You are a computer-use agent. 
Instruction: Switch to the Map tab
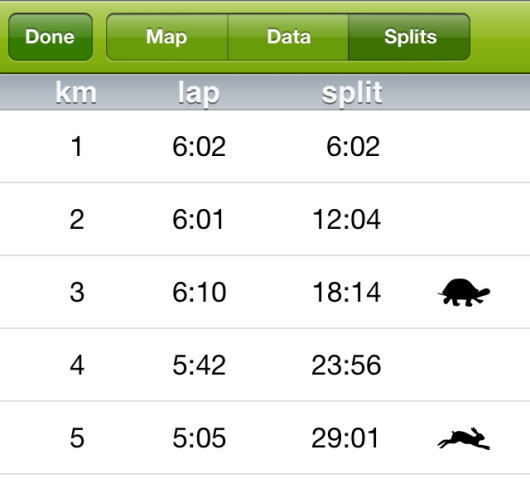(x=167, y=37)
